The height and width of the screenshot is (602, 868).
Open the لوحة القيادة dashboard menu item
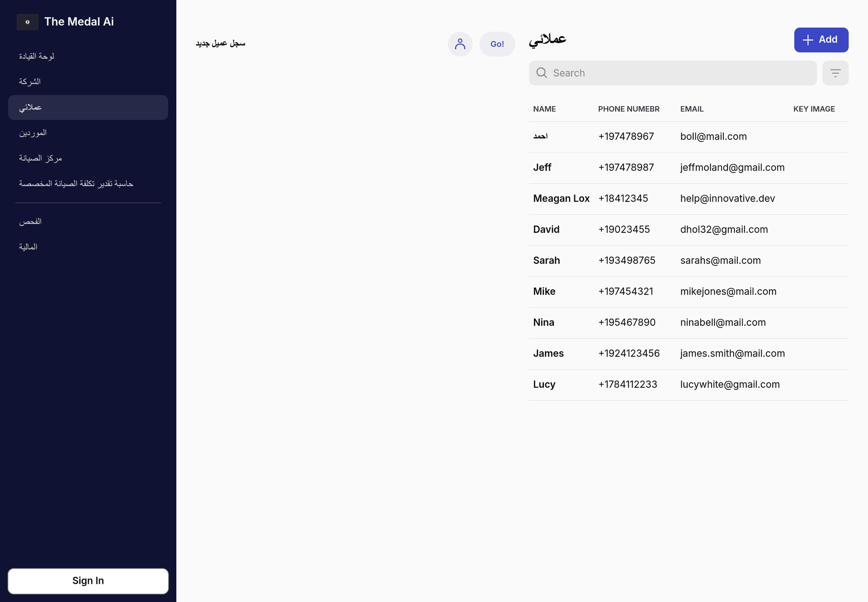pyautogui.click(x=37, y=56)
